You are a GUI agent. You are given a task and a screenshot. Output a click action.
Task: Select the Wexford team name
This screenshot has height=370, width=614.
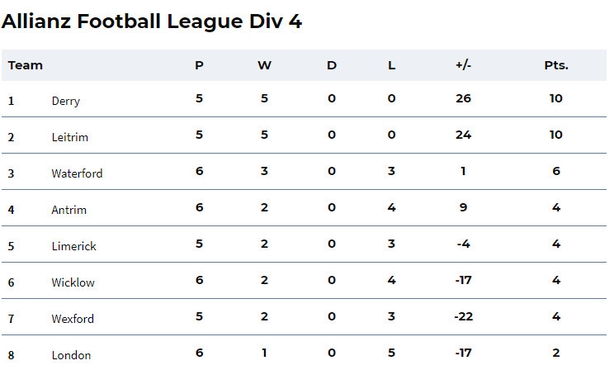73,319
